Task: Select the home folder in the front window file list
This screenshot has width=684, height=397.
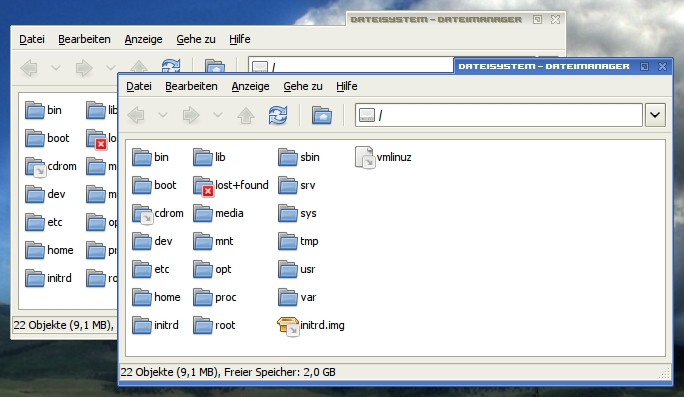Action: (x=156, y=297)
